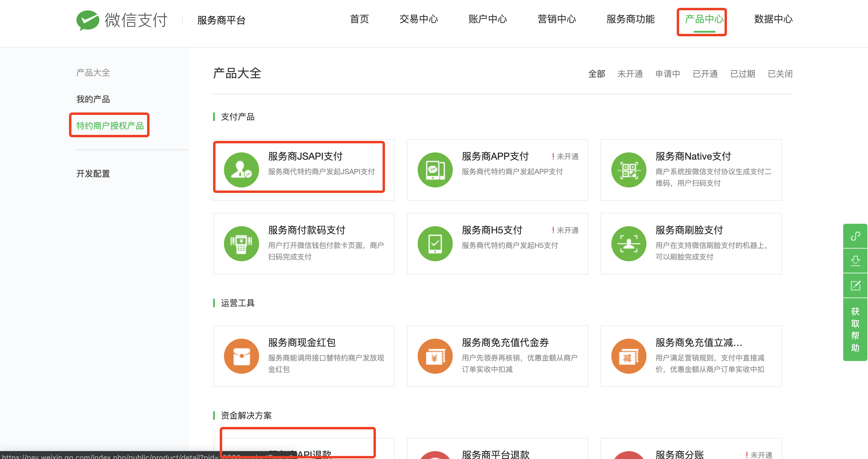Click the APP payment phone icon
Image resolution: width=868 pixels, height=459 pixels.
[435, 170]
